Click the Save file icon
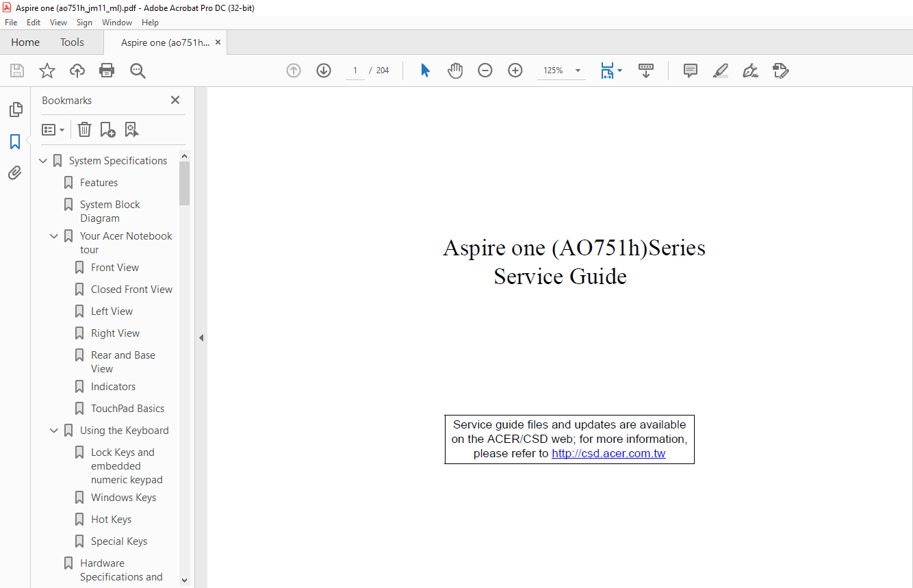Screen dimensions: 913x588 [x=17, y=71]
